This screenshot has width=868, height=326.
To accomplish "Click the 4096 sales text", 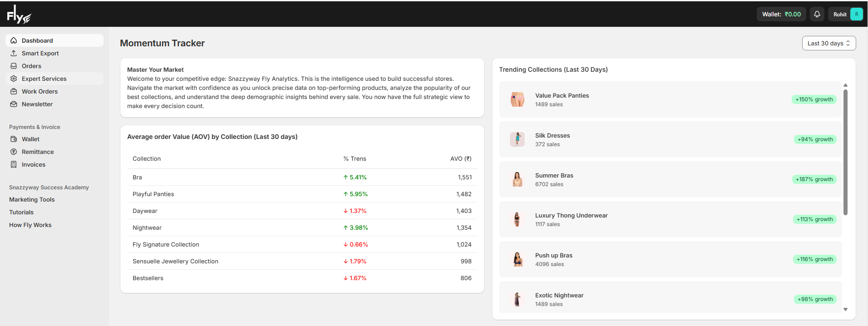I will [550, 264].
